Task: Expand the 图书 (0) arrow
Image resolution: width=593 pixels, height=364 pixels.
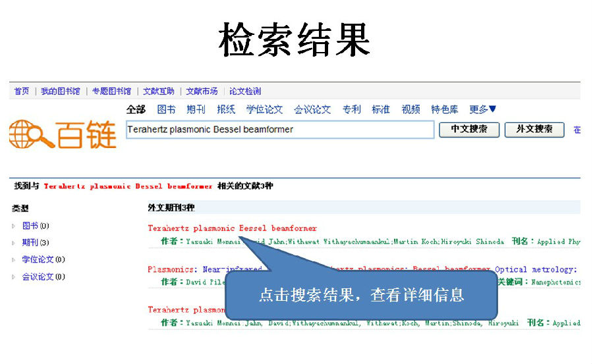Action: coord(13,226)
